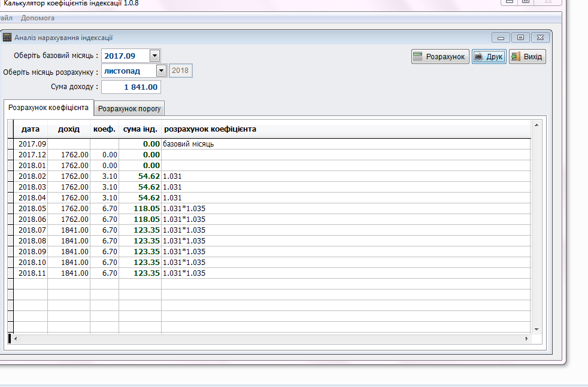Image resolution: width=588 pixels, height=387 pixels.
Task: Close the Аналіз нарахування індексації inner window
Action: tap(540, 38)
